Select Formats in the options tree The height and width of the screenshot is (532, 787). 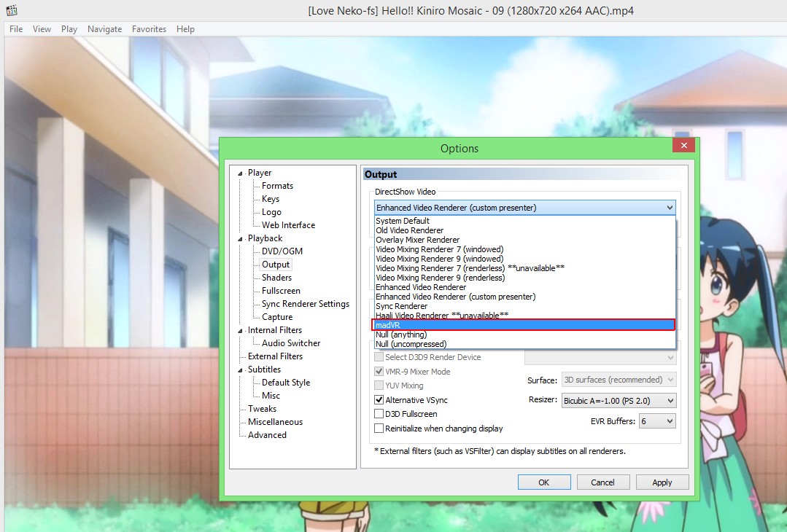(277, 186)
